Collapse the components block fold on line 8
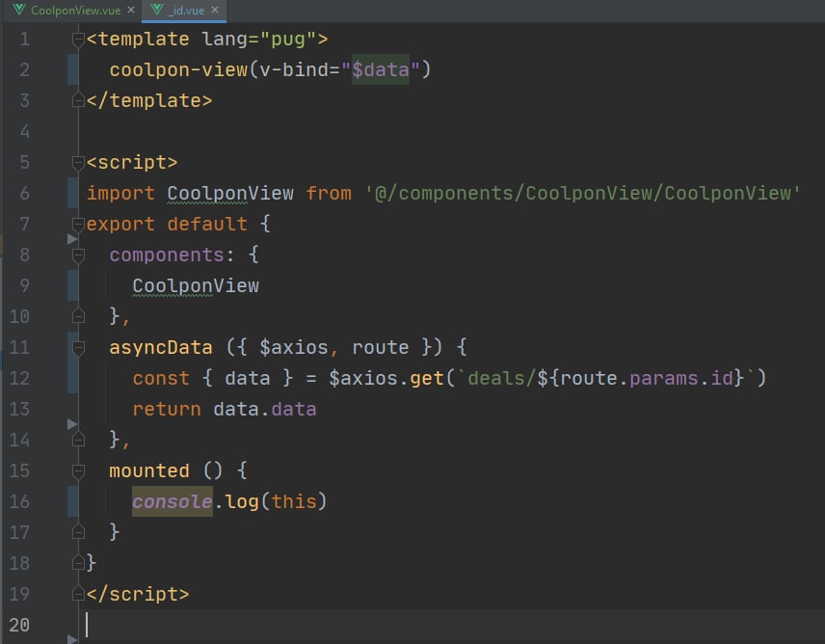This screenshot has height=644, width=825. pos(78,255)
